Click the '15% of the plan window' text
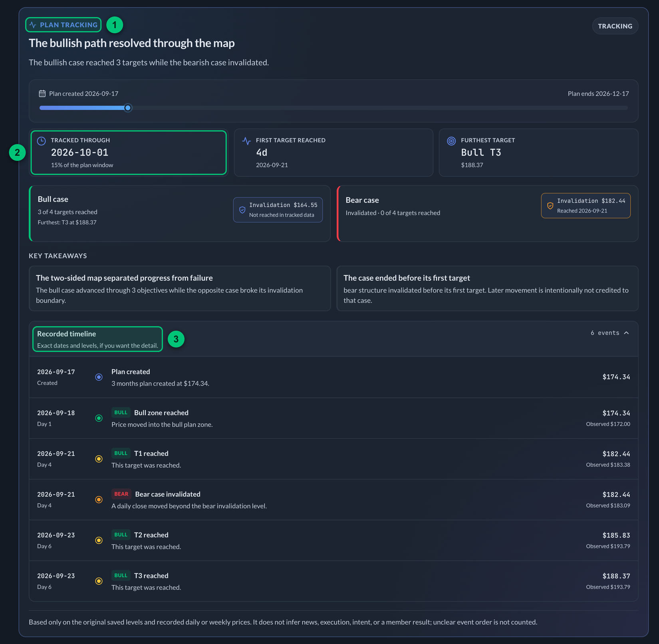 pyautogui.click(x=82, y=165)
